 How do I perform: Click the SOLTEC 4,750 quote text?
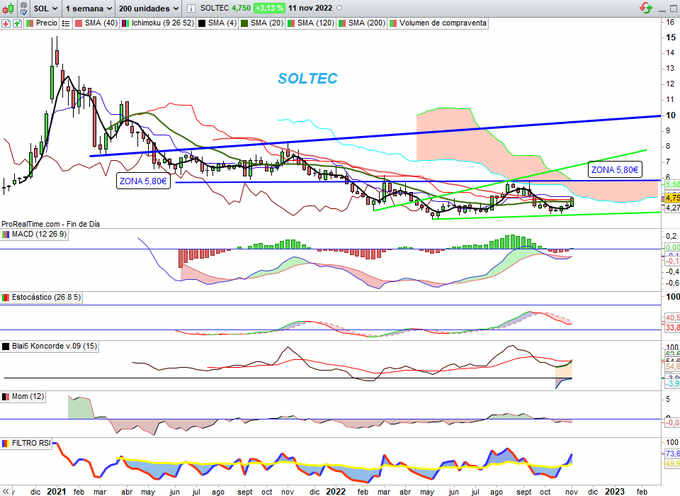click(226, 8)
